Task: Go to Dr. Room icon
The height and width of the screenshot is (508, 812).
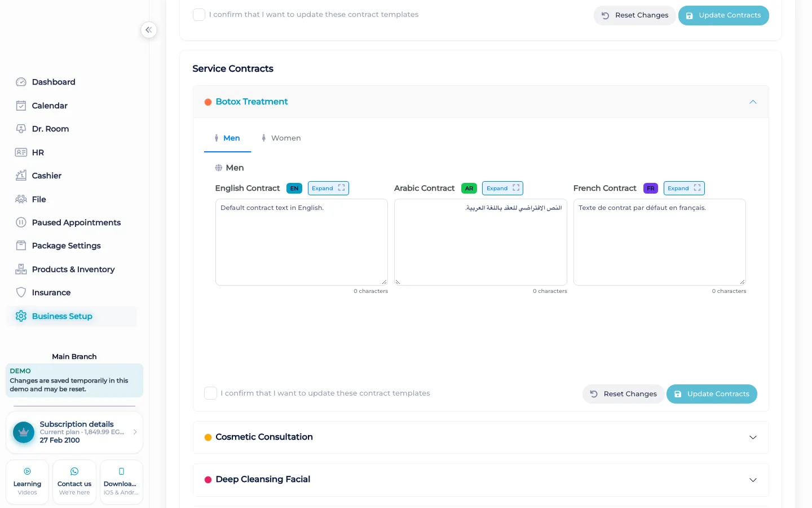Action: tap(21, 129)
